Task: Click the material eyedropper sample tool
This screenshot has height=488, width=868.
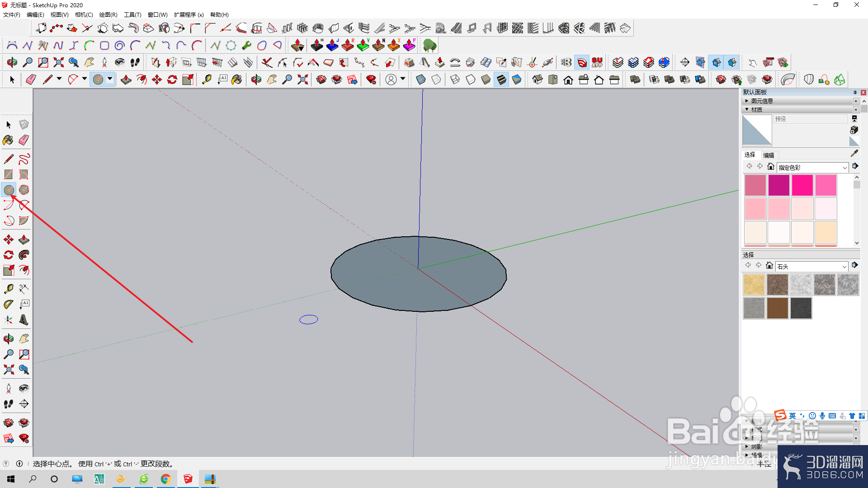Action: click(854, 154)
